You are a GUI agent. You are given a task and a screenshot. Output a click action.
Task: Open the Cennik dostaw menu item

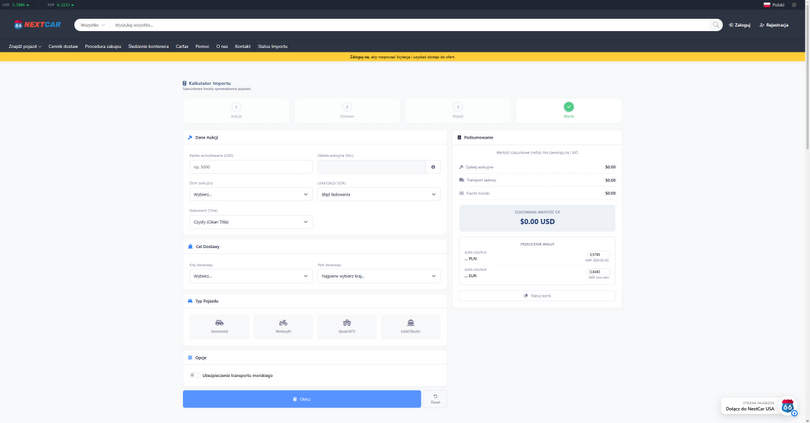click(x=63, y=46)
